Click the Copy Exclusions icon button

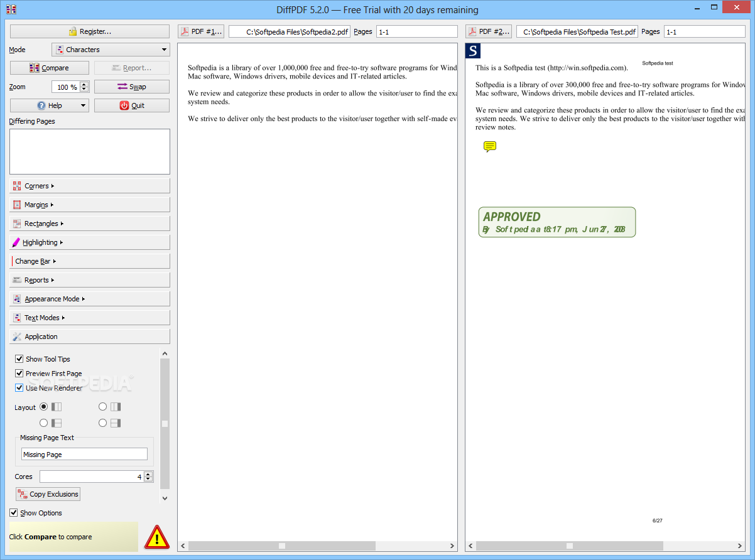pyautogui.click(x=48, y=494)
